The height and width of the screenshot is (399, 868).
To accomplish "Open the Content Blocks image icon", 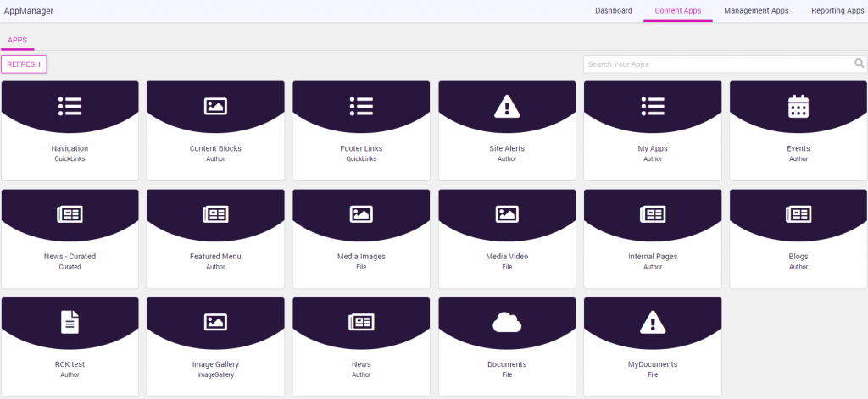I will pyautogui.click(x=215, y=106).
